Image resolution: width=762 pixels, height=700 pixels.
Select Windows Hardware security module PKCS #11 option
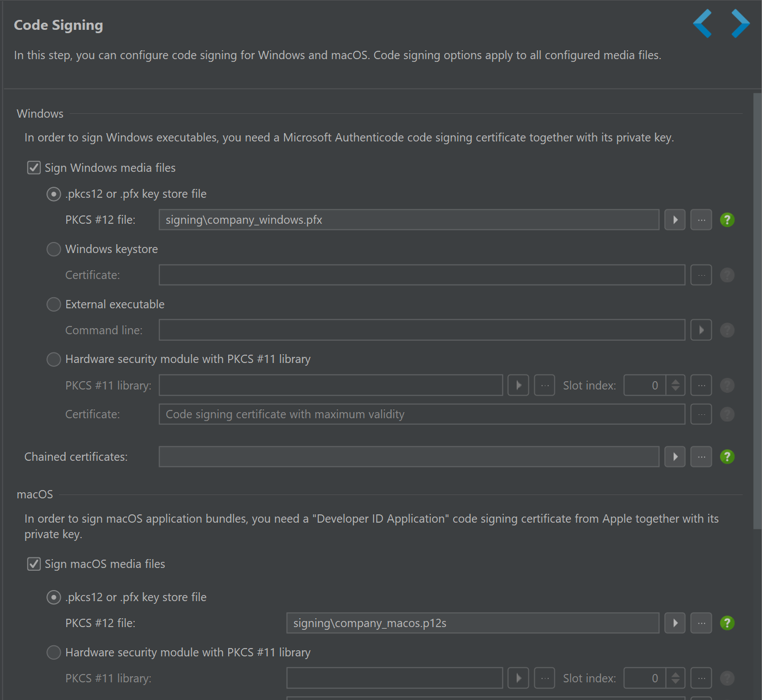coord(54,360)
